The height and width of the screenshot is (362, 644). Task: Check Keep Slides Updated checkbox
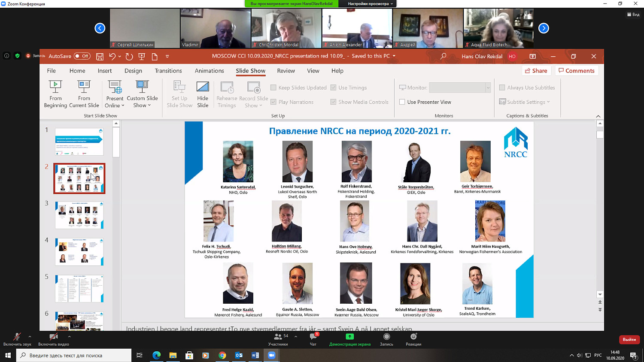[273, 87]
